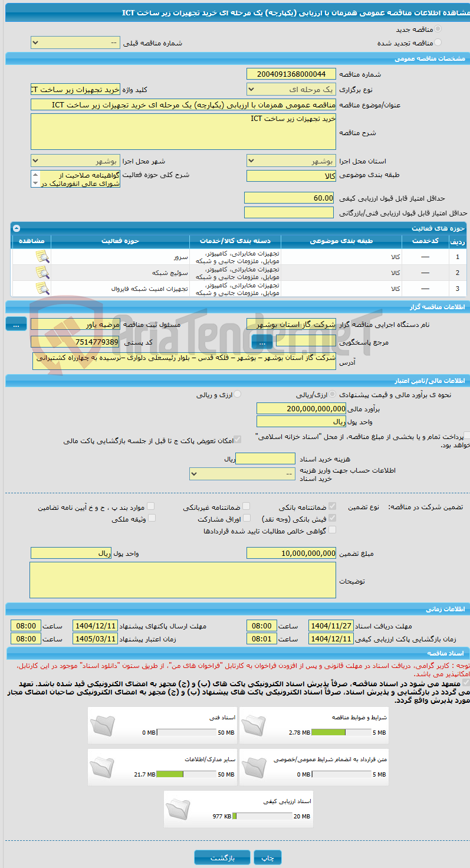Screen dimensions: 470x868
Task: Click the browse button beside مرجع پاسخگویی
Action: [262, 342]
